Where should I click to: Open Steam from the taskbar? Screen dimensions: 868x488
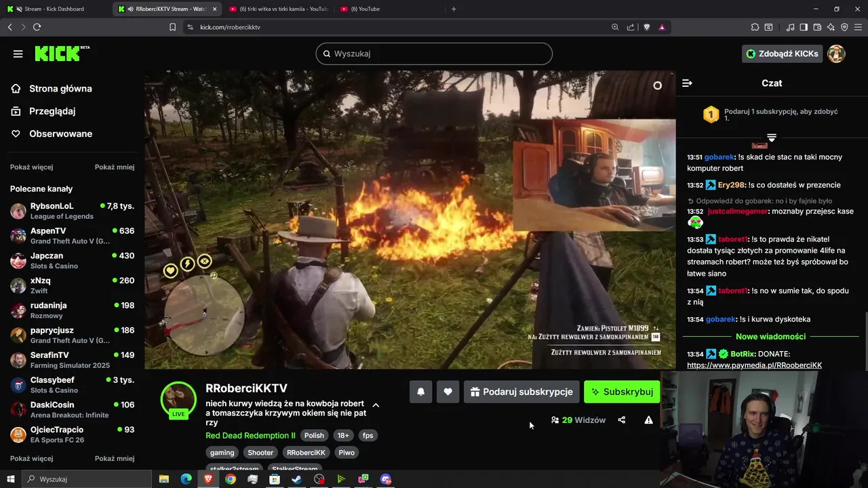pyautogui.click(x=297, y=479)
